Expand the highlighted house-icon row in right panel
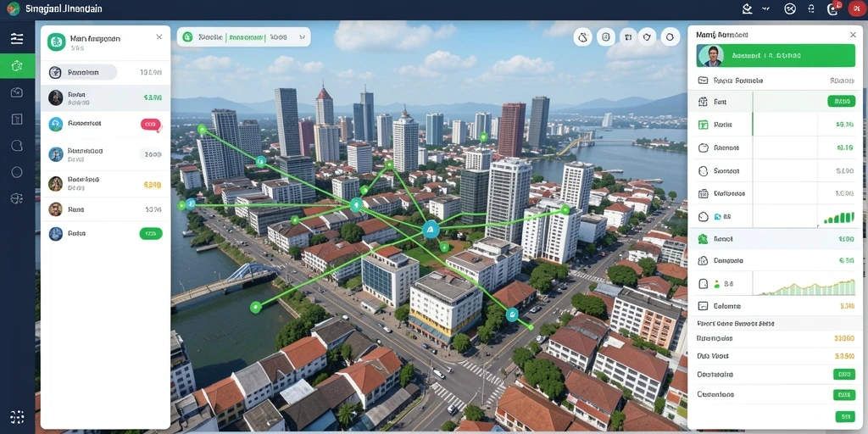Image resolution: width=868 pixels, height=434 pixels. [x=775, y=239]
